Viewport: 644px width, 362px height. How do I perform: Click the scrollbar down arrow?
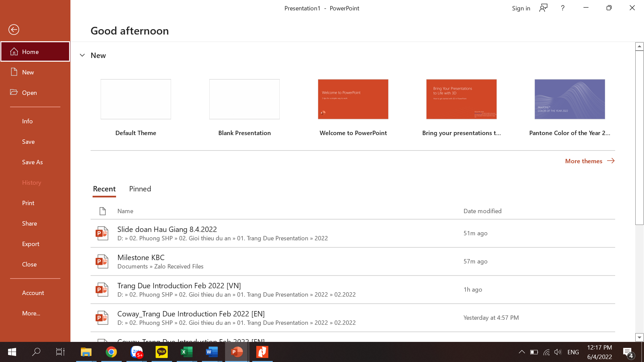tap(639, 338)
